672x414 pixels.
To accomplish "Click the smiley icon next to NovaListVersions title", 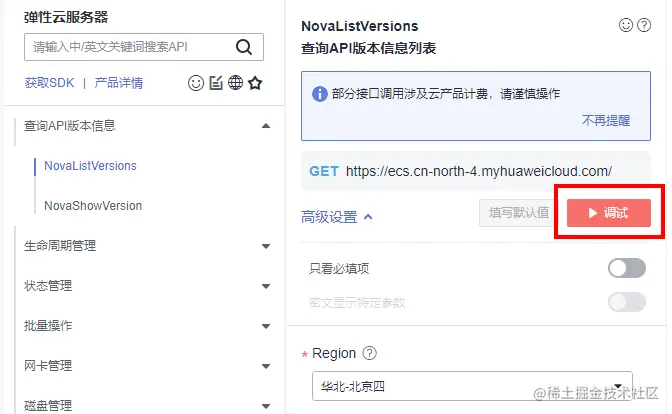I will pos(626,26).
